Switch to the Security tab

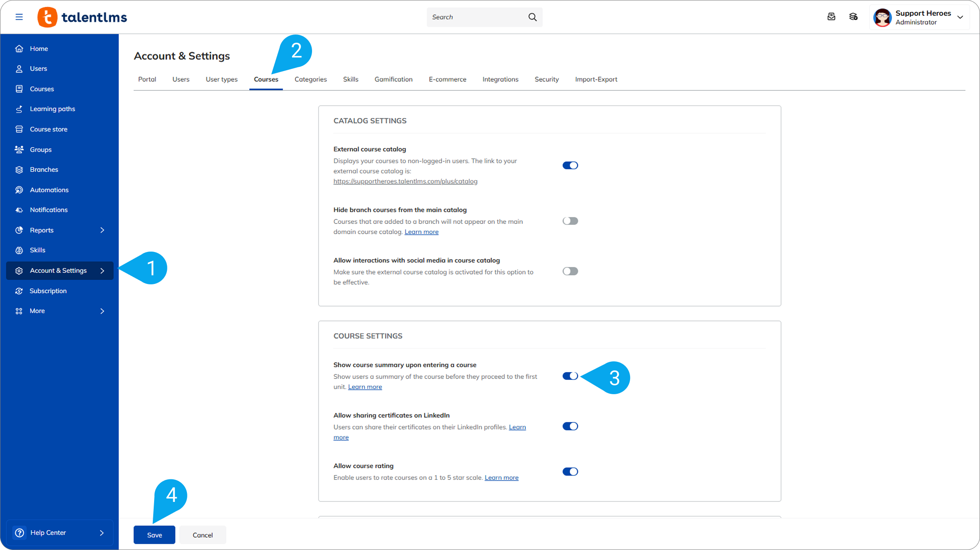point(547,80)
